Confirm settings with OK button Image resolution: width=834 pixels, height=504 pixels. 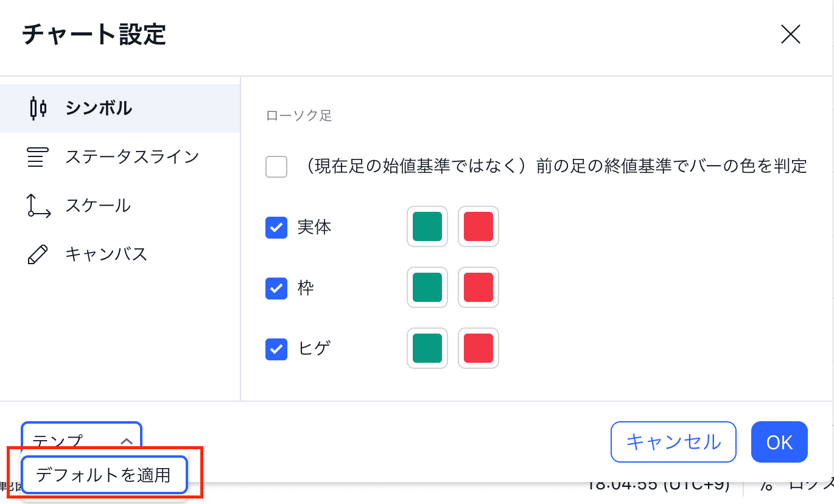(x=779, y=442)
